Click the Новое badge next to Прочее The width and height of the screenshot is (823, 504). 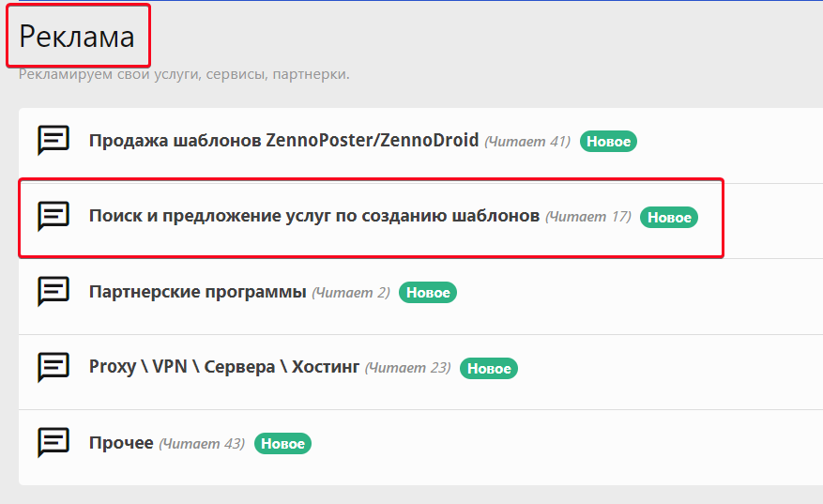pyautogui.click(x=282, y=443)
